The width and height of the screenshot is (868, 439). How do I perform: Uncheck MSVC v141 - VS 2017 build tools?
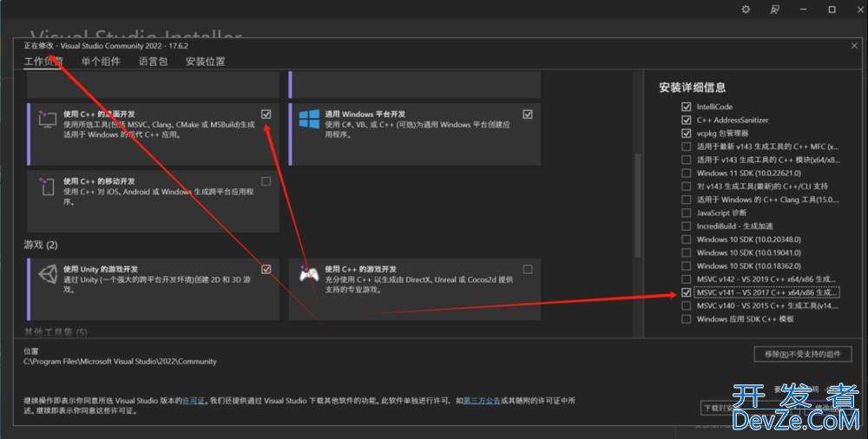[x=687, y=292]
